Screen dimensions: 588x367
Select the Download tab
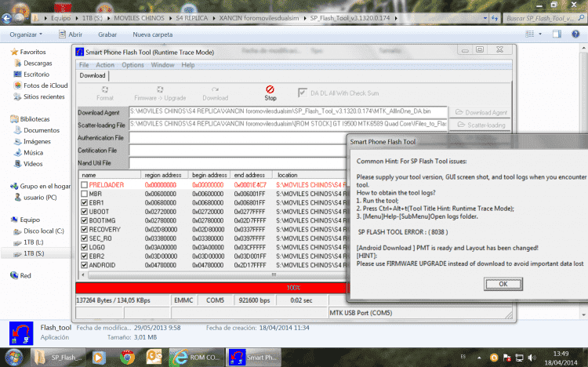[93, 75]
